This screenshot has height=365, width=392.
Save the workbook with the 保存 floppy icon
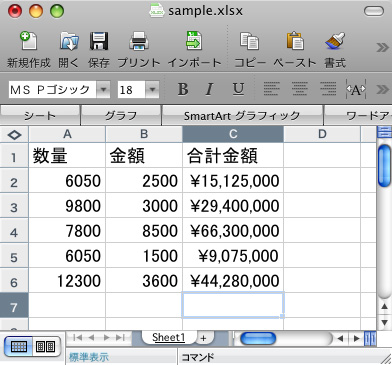99,41
